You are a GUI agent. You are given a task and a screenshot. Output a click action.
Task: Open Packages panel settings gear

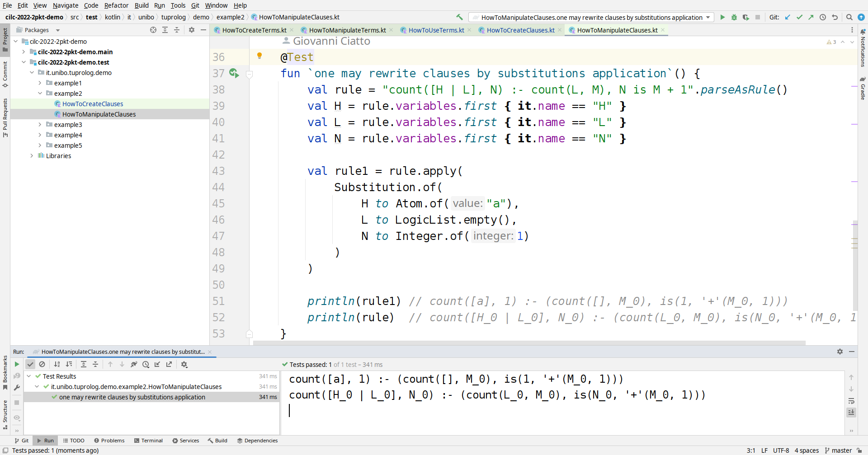click(192, 30)
